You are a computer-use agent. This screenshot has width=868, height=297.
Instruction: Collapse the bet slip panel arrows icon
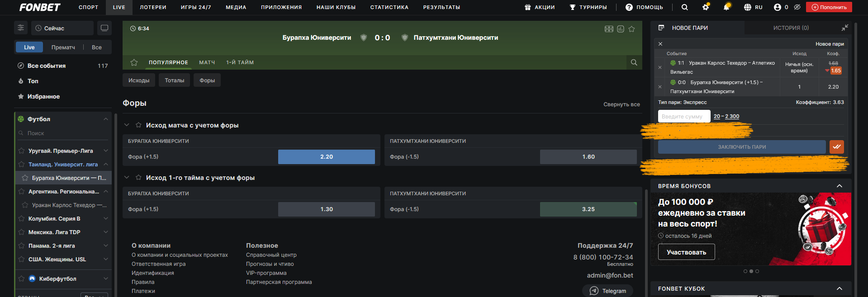(x=844, y=28)
